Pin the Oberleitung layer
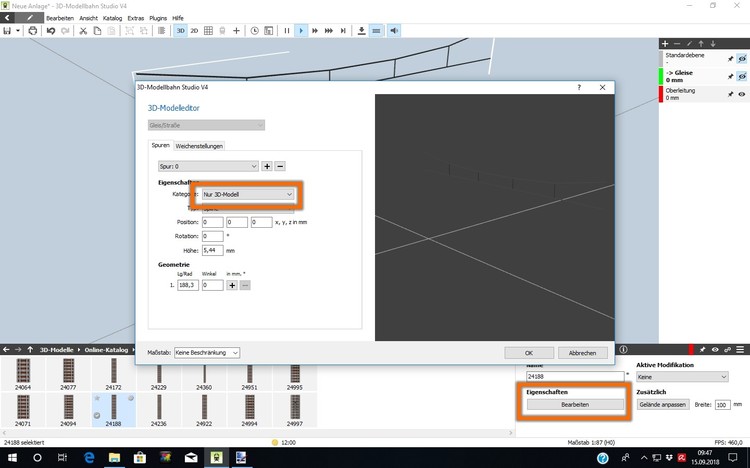The height and width of the screenshot is (468, 750). point(730,94)
